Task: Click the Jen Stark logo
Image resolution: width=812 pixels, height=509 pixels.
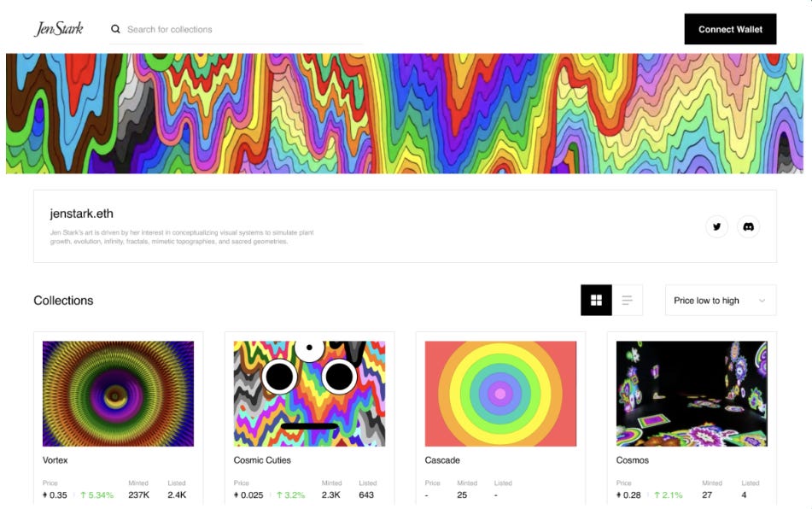Action: pyautogui.click(x=59, y=28)
